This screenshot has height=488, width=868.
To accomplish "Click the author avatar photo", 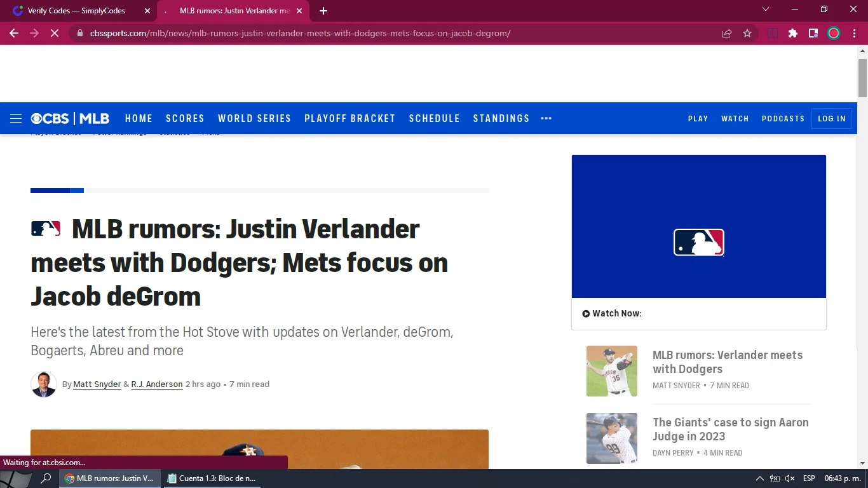I will coord(44,384).
